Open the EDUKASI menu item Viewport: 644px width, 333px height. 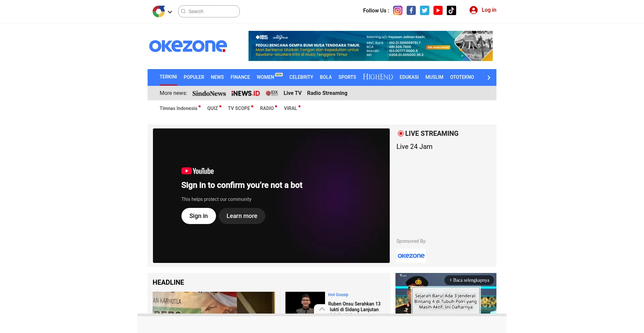pyautogui.click(x=409, y=77)
